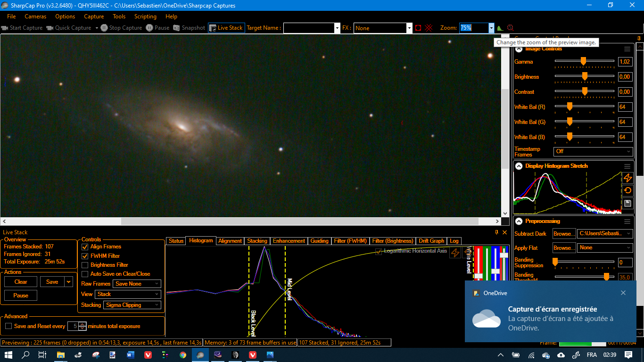Pin the Live Stack panel
644x362 pixels.
(x=496, y=232)
